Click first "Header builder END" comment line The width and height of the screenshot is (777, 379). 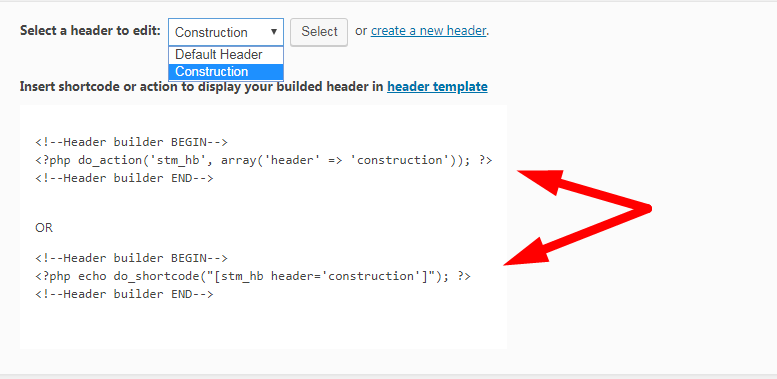(x=124, y=178)
